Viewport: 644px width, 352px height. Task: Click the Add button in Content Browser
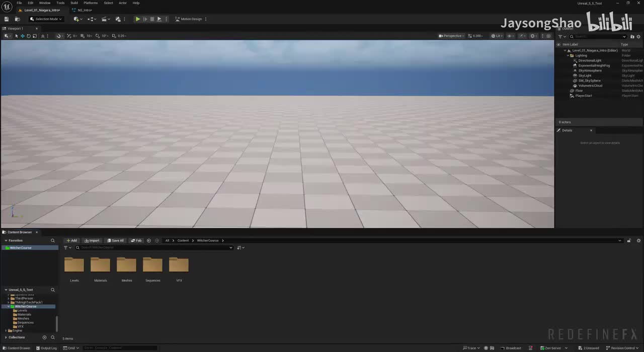(x=72, y=240)
